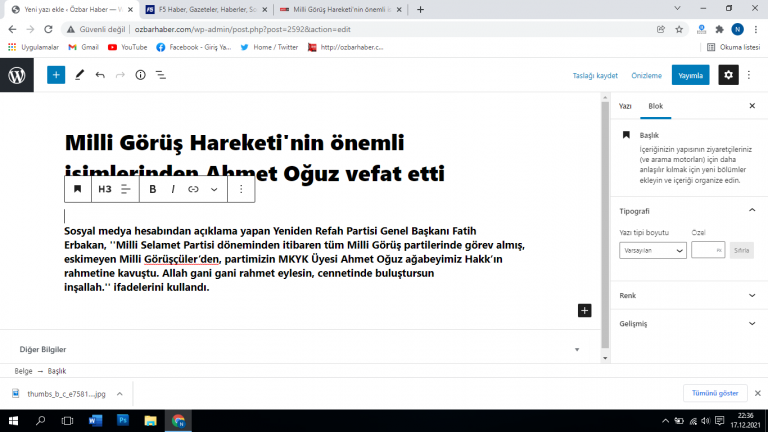Open Word from the Windows taskbar
The height and width of the screenshot is (432, 768).
coord(96,421)
